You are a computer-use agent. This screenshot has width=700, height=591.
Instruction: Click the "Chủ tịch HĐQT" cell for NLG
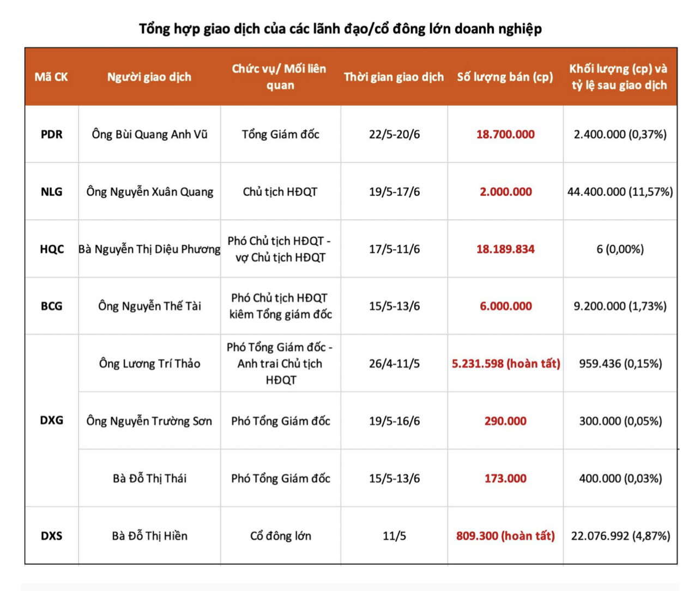coord(280,192)
